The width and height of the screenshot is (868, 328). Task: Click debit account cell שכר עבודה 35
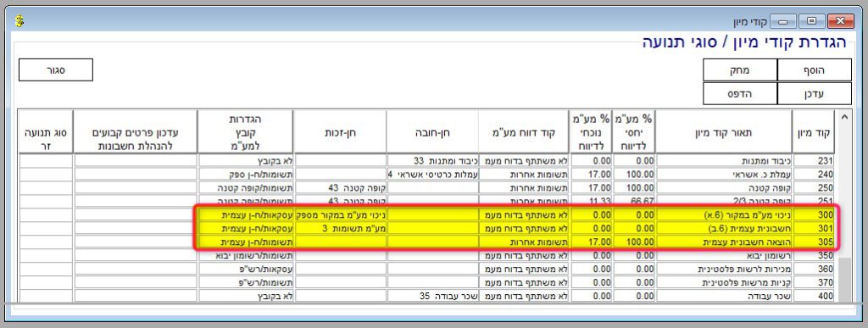[x=433, y=296]
